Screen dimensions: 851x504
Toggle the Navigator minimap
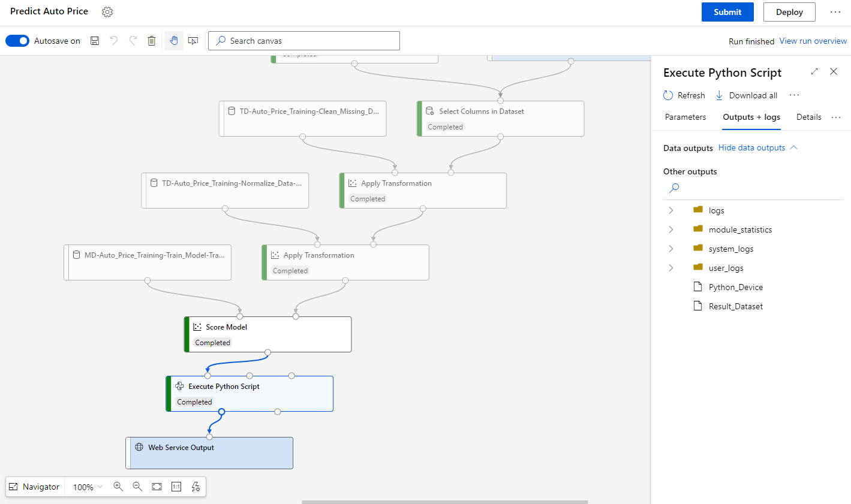click(x=34, y=487)
